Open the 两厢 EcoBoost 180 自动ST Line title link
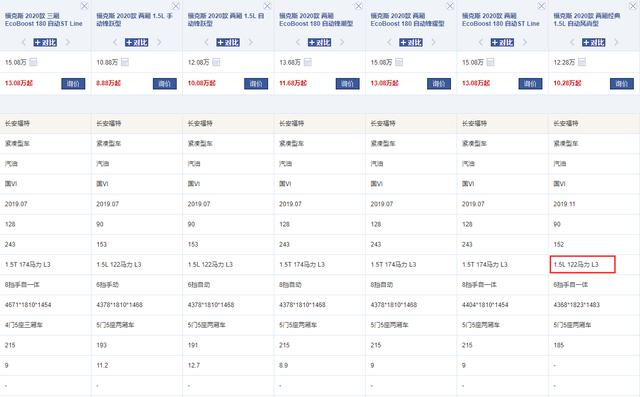 coord(501,20)
